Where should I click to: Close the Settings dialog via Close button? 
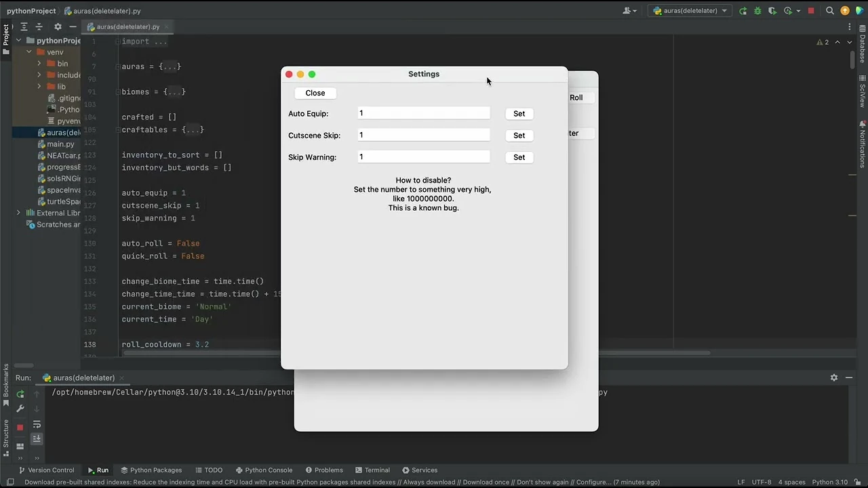(x=315, y=93)
